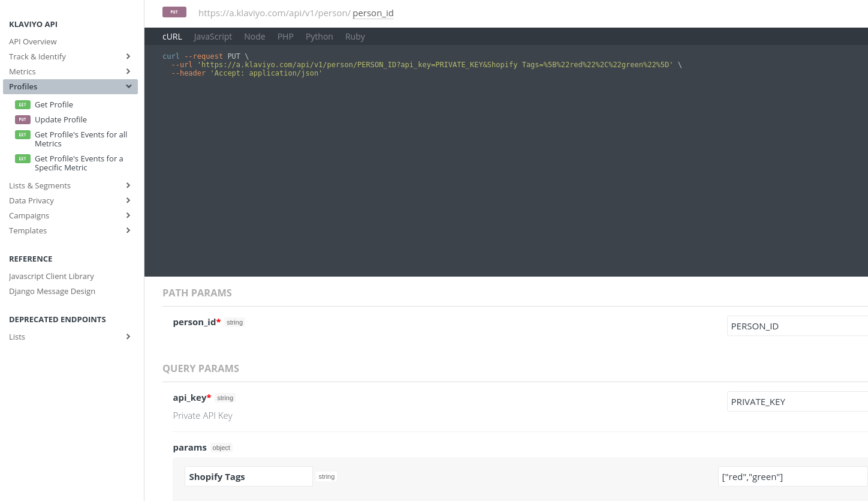Click person_id in the header URL
This screenshot has width=868, height=501.
[x=373, y=13]
